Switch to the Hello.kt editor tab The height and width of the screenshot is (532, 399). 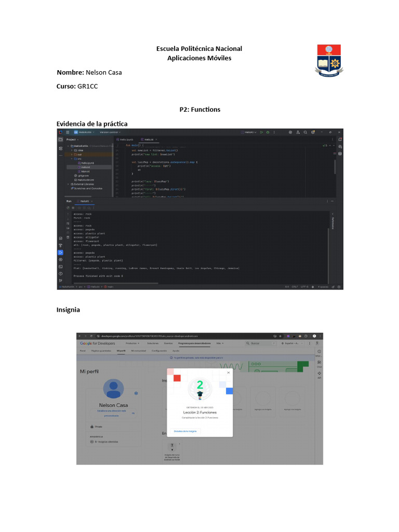tap(149, 139)
